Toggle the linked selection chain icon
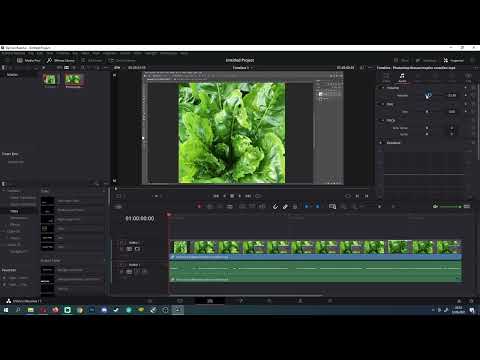480x360 pixels. pos(285,207)
